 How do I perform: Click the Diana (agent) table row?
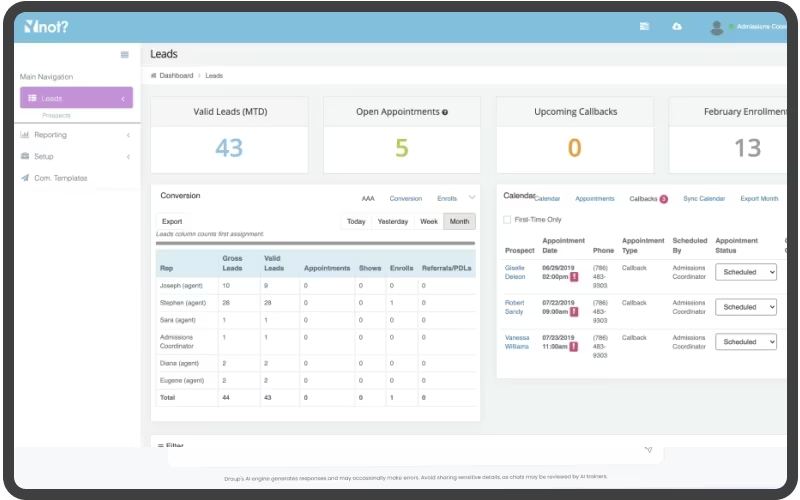click(316, 363)
